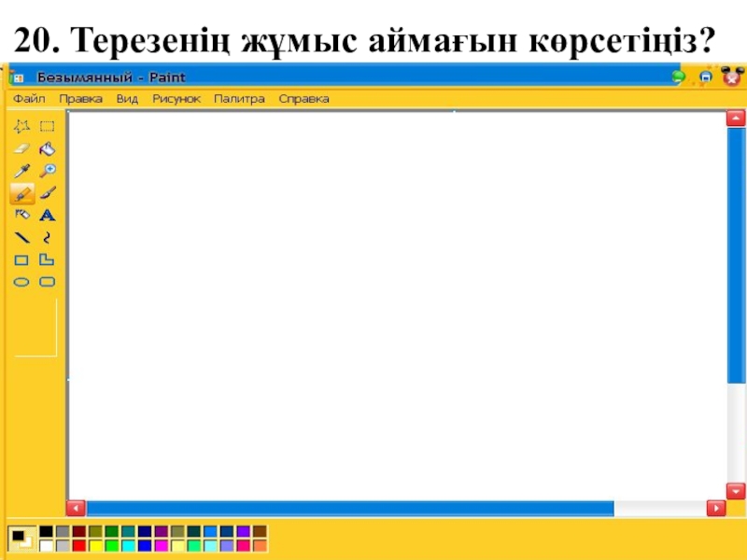The width and height of the screenshot is (747, 560).
Task: Pick the Eraser tool
Action: click(21, 148)
